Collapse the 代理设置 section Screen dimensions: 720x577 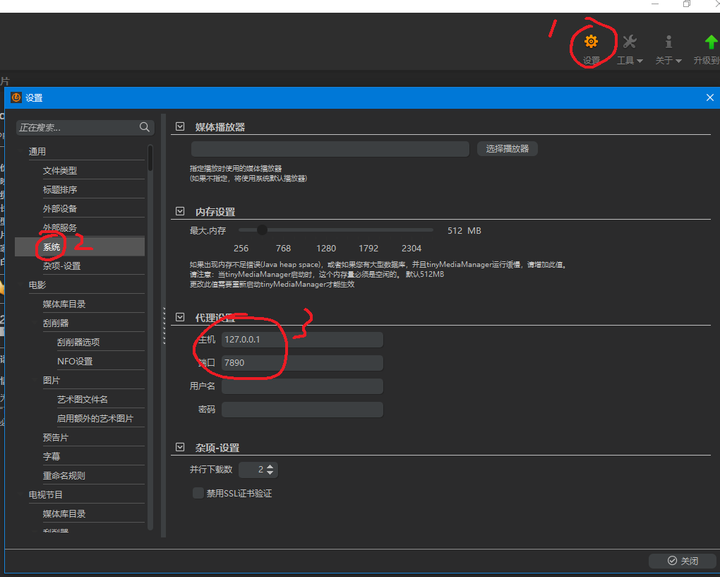(x=180, y=317)
